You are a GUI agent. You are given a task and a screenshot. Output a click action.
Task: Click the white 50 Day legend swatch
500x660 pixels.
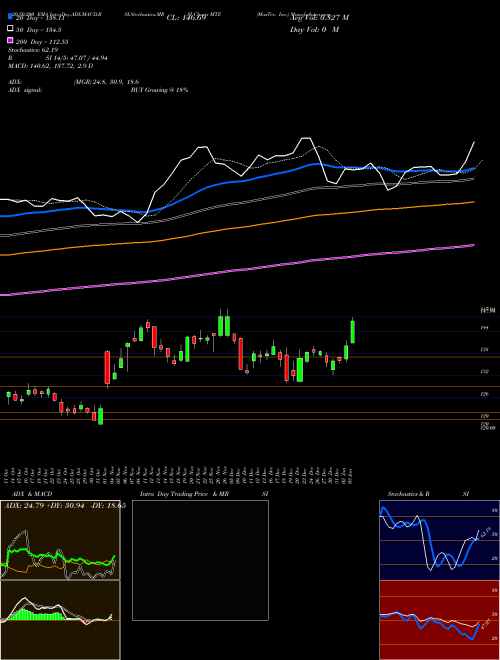point(10,29)
